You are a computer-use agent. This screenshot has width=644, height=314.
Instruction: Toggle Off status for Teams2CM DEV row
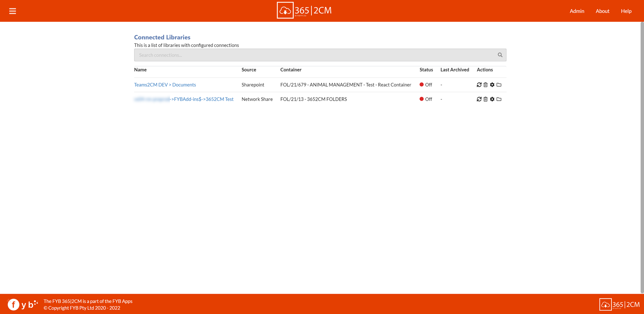pyautogui.click(x=426, y=85)
